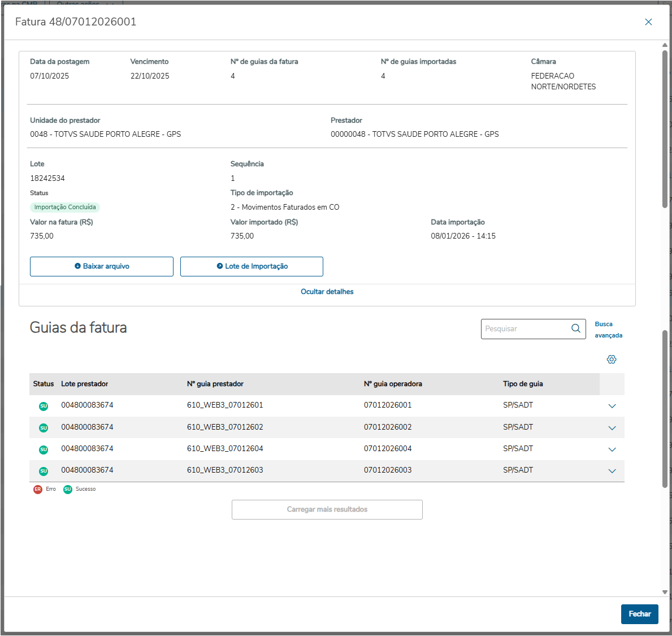The width and height of the screenshot is (672, 636).
Task: Click the search magnifier icon
Action: click(575, 328)
